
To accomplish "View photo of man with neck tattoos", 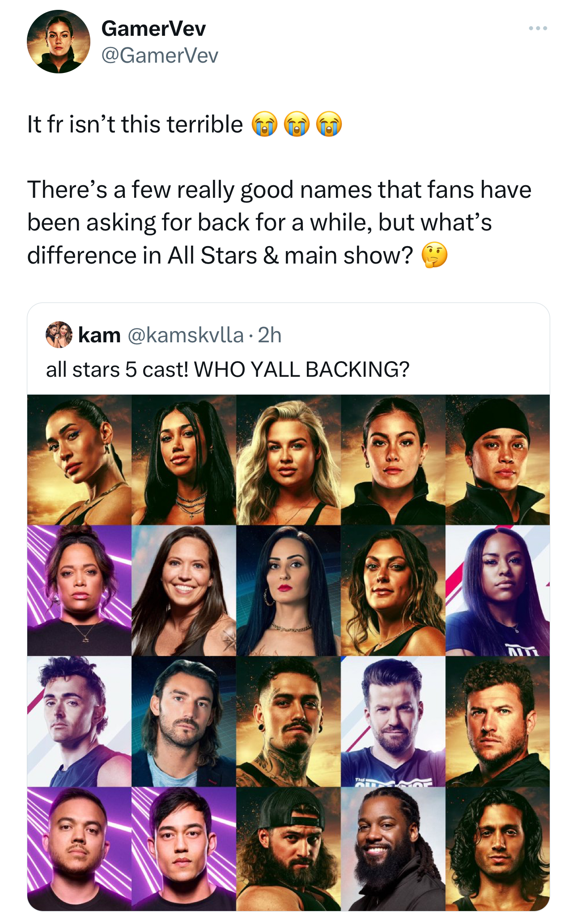I will pos(288,721).
